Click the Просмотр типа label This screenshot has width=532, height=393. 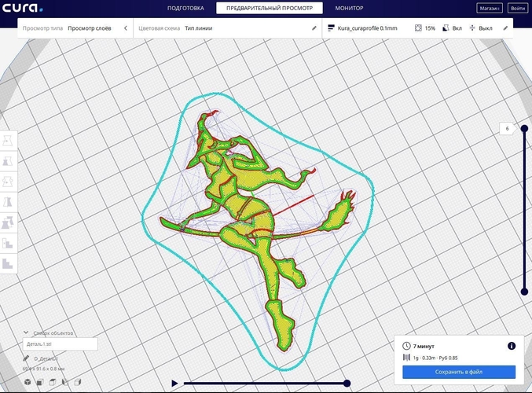click(x=42, y=28)
